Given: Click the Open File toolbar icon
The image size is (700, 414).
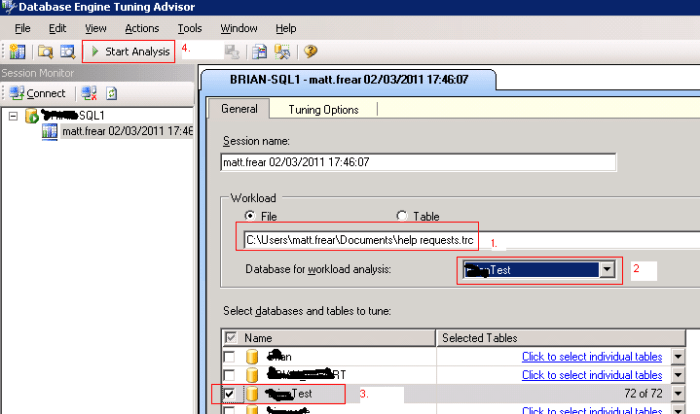Looking at the screenshot, I should pyautogui.click(x=46, y=50).
